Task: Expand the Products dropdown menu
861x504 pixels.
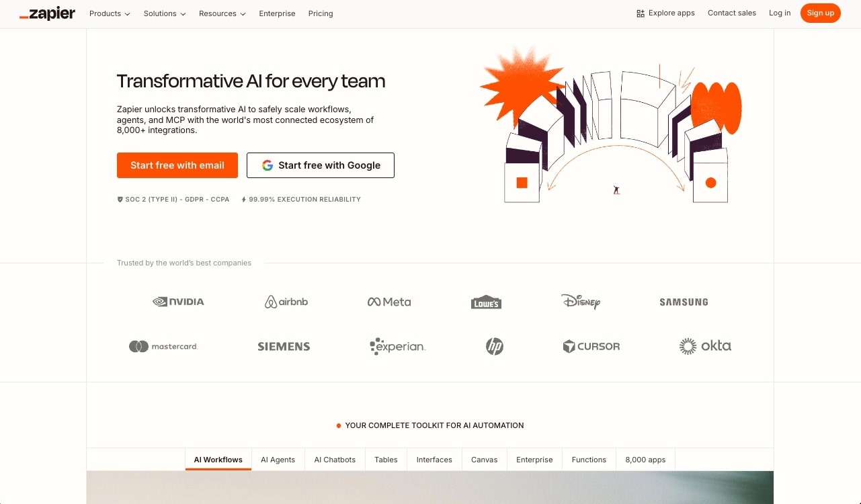Action: click(x=110, y=13)
